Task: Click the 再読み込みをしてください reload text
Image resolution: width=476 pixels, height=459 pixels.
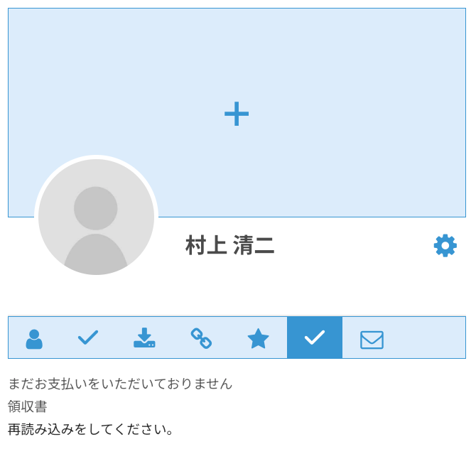Action: (90, 429)
